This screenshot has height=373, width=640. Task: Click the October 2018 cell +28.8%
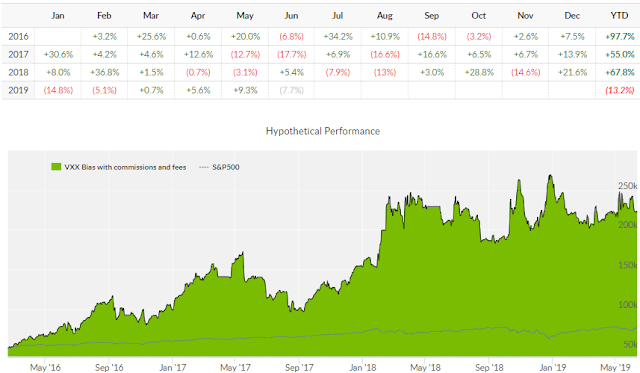pos(479,72)
